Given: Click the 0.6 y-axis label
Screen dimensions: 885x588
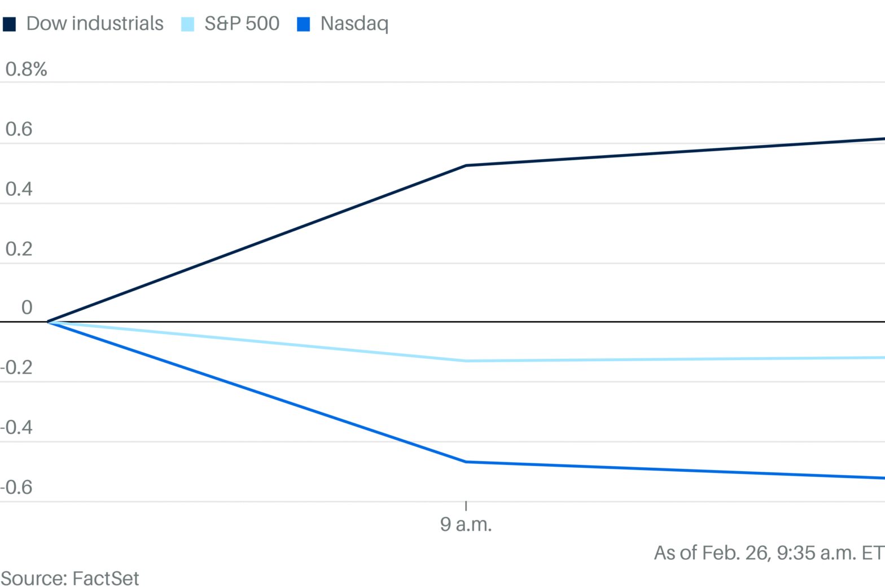Looking at the screenshot, I should pyautogui.click(x=19, y=129).
